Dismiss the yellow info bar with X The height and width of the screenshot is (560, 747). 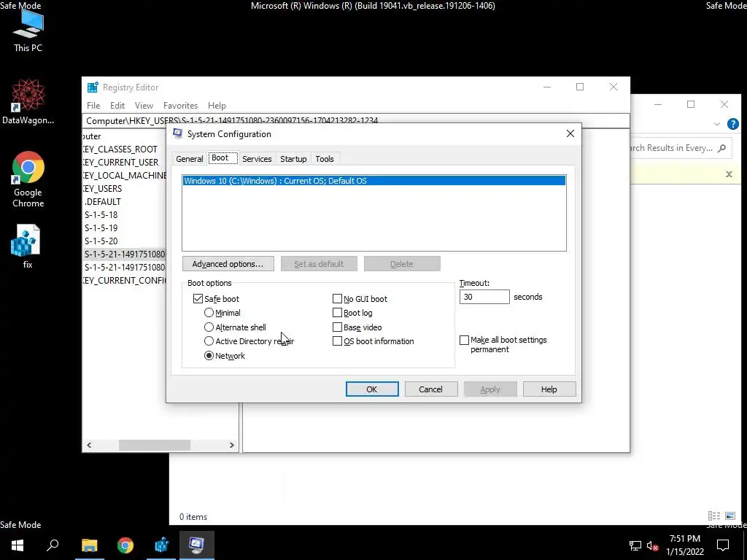click(729, 174)
